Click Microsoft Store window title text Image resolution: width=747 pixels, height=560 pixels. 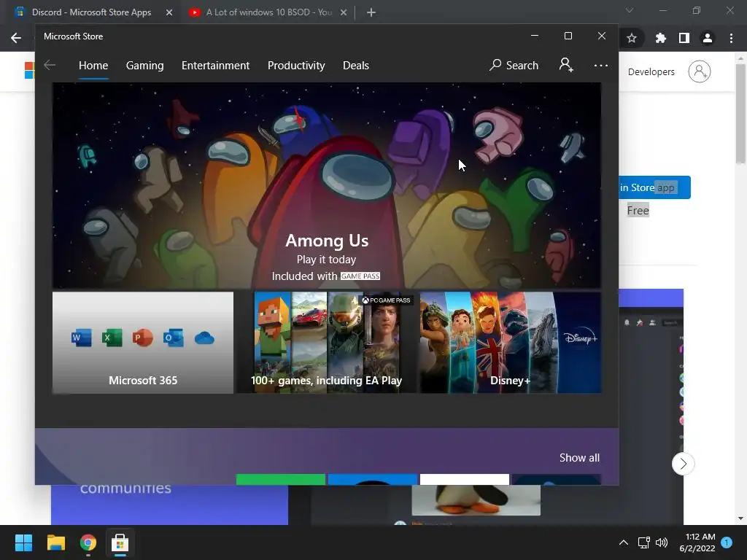click(x=74, y=36)
